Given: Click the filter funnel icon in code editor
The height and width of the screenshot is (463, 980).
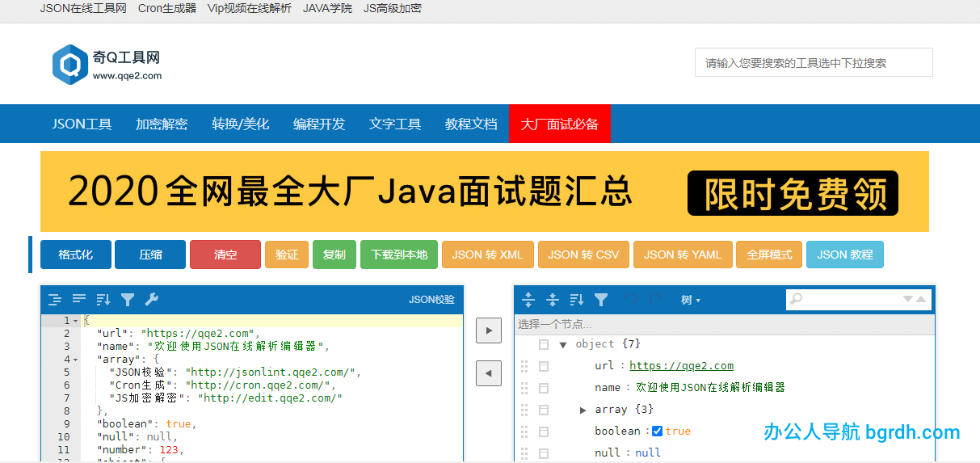Looking at the screenshot, I should [128, 300].
